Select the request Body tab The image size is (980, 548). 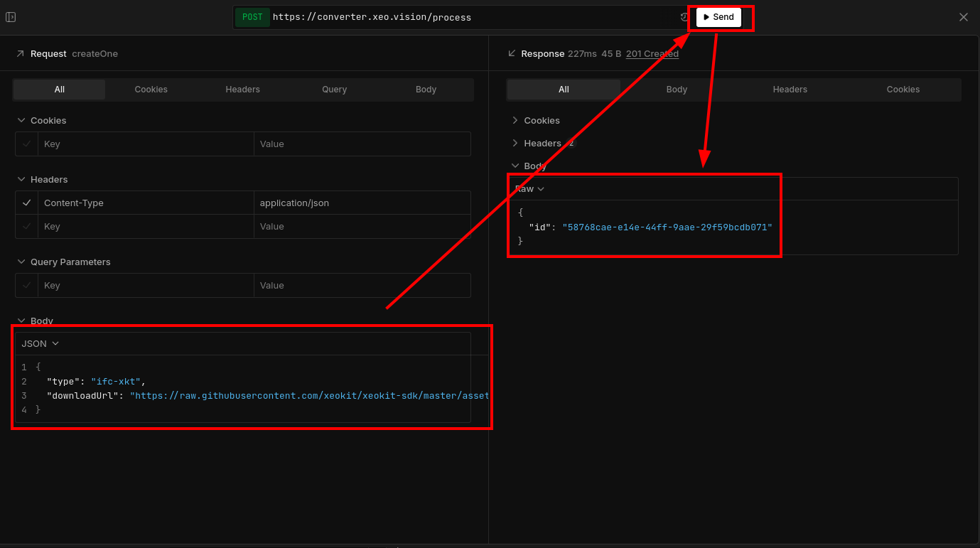[426, 90]
